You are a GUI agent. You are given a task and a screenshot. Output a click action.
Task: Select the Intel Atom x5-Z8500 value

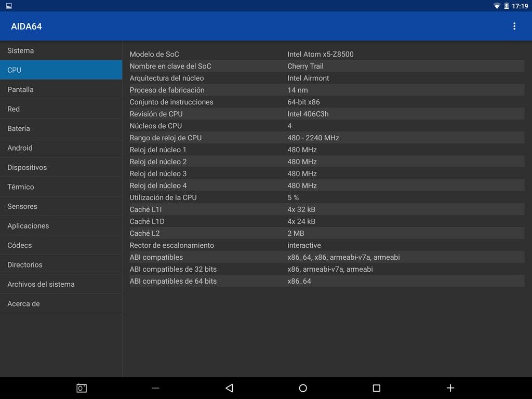[320, 54]
